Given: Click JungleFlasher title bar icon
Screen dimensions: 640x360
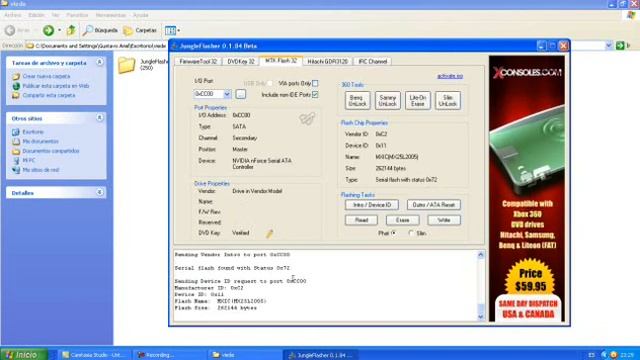Looking at the screenshot, I should click(175, 46).
